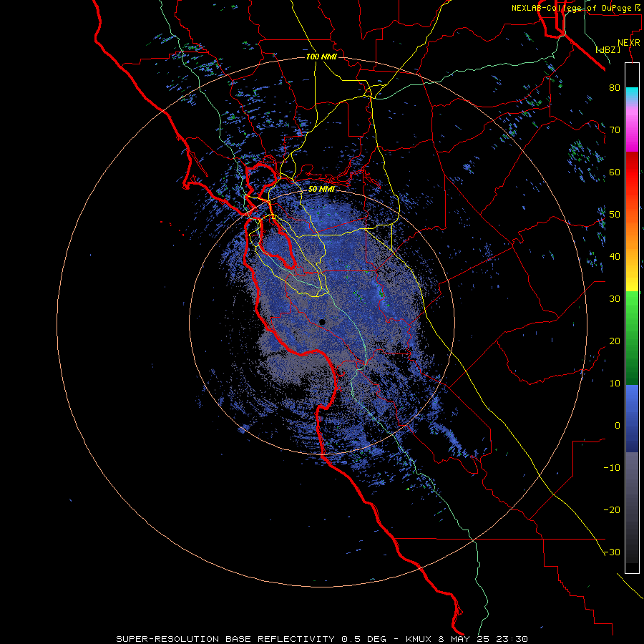Click the 80 value on the dBZ scale
The width and height of the screenshot is (644, 644).
coord(615,88)
